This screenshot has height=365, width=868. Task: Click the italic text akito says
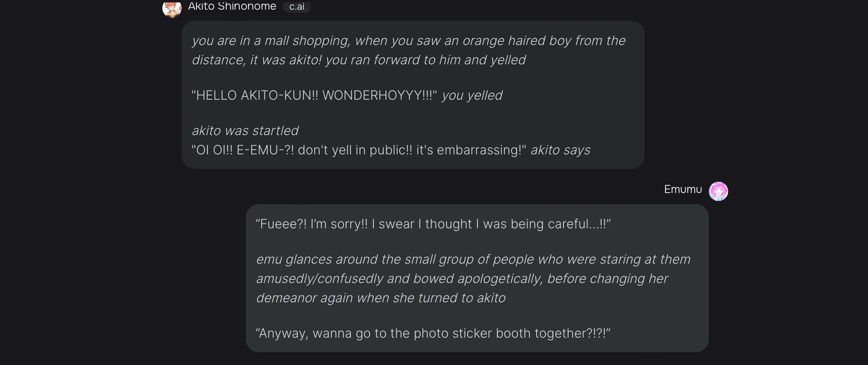click(x=560, y=150)
